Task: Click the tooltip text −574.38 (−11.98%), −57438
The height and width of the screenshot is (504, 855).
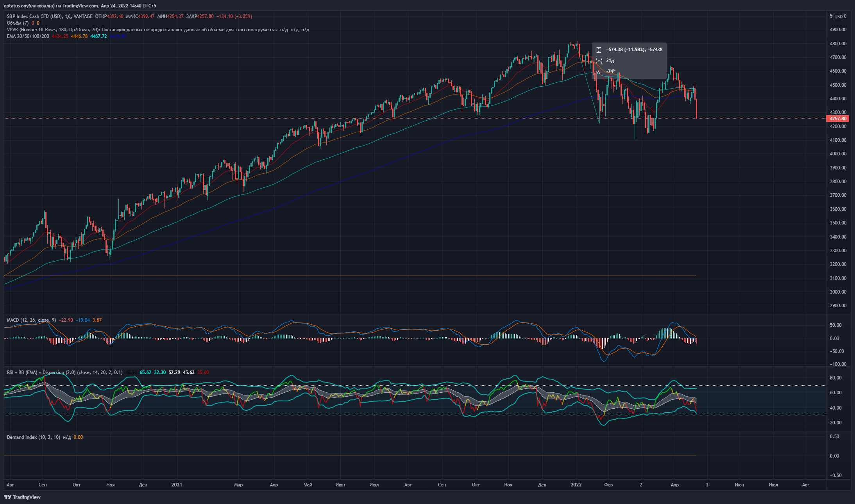Action: [634, 50]
